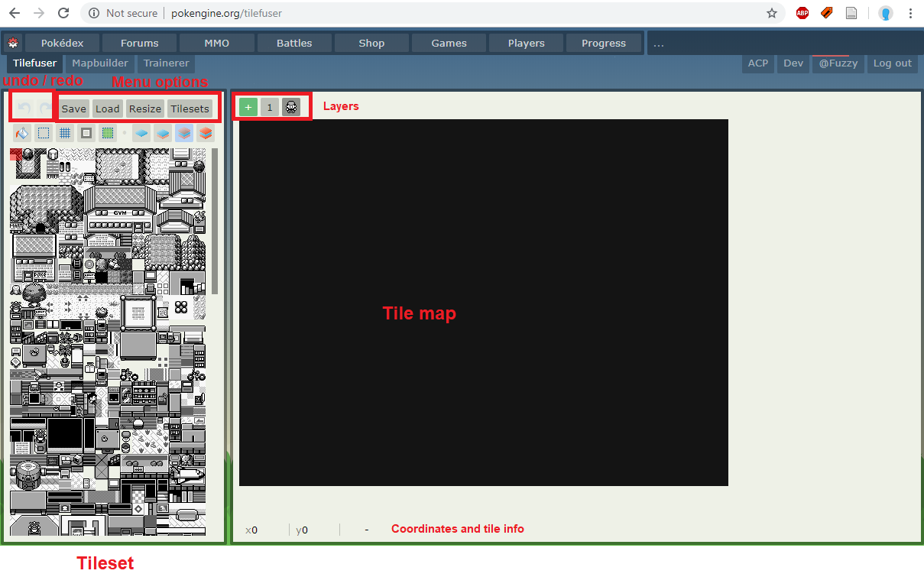The height and width of the screenshot is (577, 924).
Task: Open the browser profile avatar icon
Action: point(886,13)
